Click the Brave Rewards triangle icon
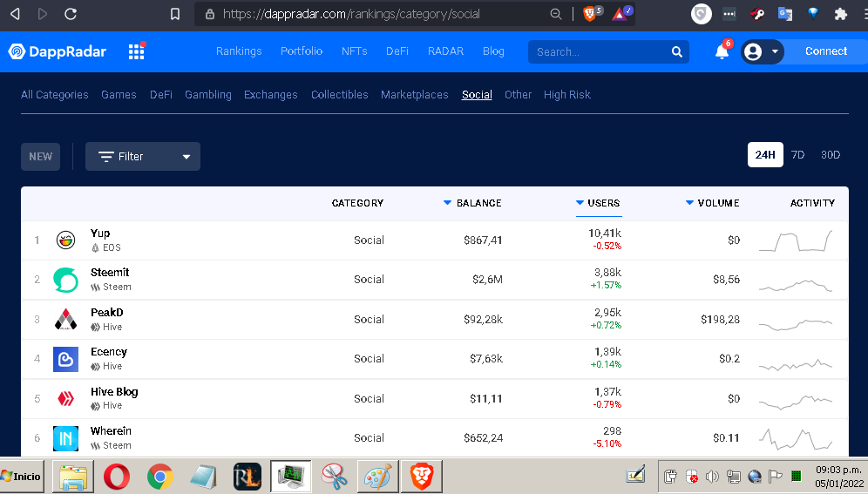The image size is (868, 494). coord(620,14)
